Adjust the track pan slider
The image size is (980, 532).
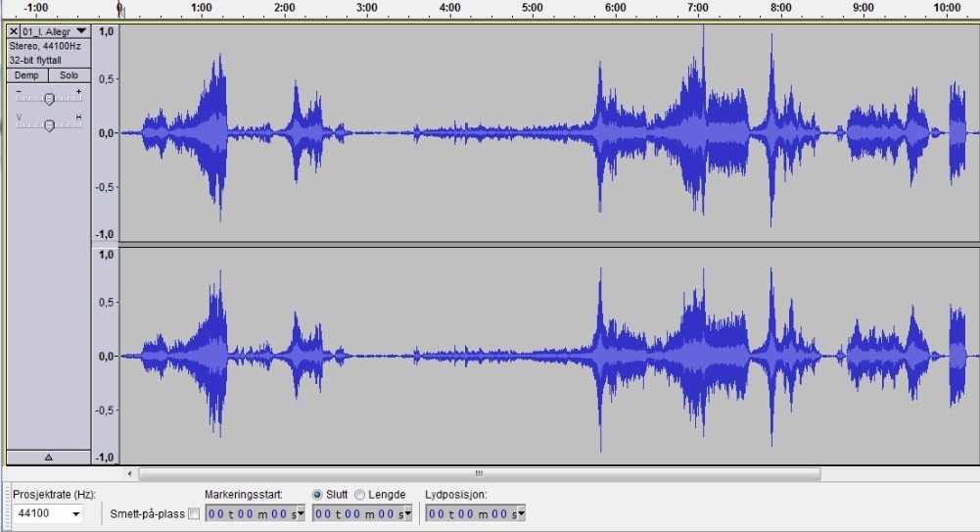(x=49, y=125)
